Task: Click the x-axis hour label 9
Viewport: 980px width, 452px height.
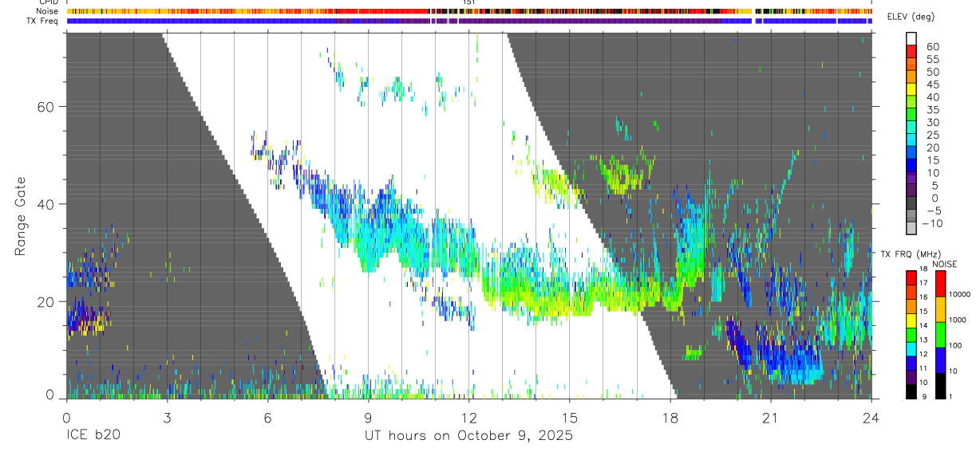Action: coord(368,417)
